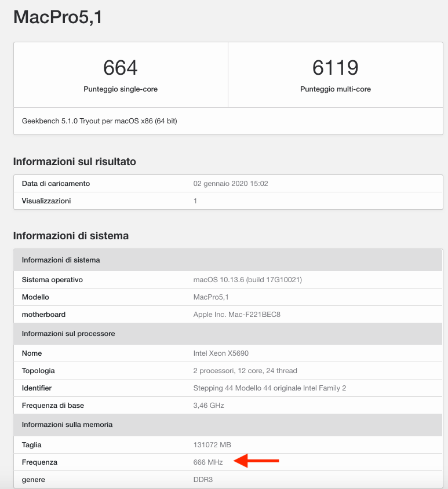Select the macOS 10.13.6 build value

pyautogui.click(x=247, y=280)
